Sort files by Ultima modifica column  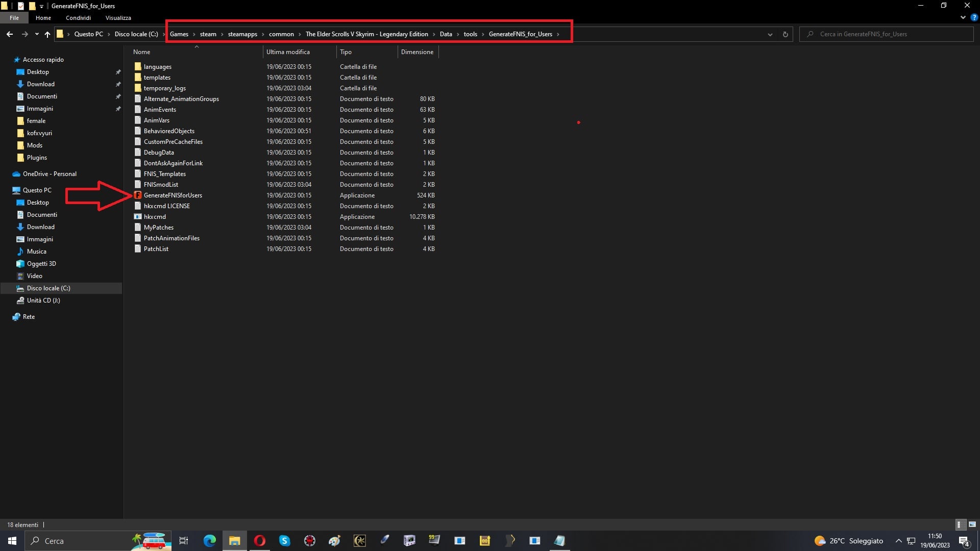(x=288, y=52)
